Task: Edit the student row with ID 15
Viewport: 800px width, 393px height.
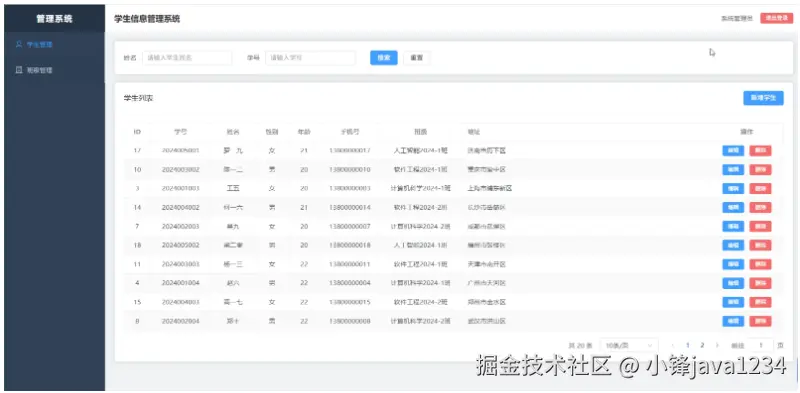Action: pyautogui.click(x=733, y=302)
